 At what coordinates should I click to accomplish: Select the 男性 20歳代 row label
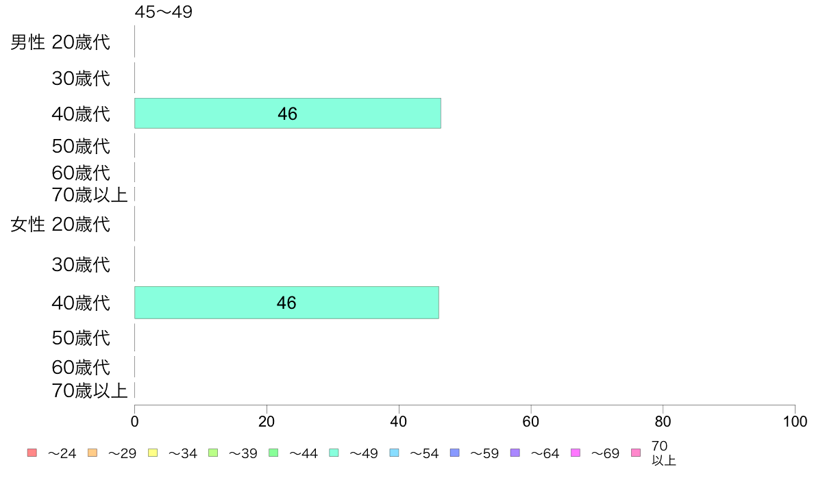click(x=60, y=42)
